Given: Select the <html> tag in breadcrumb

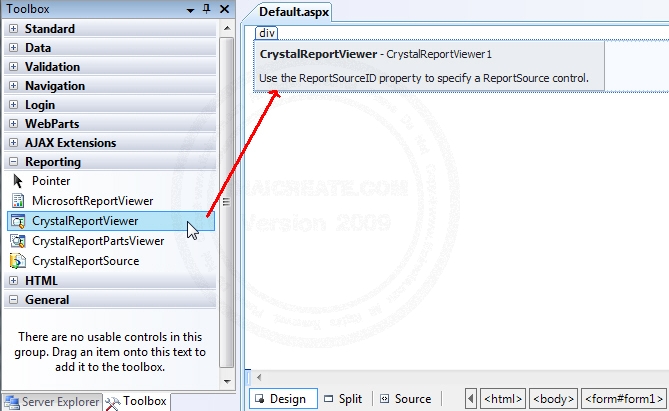Looking at the screenshot, I should click(x=503, y=399).
